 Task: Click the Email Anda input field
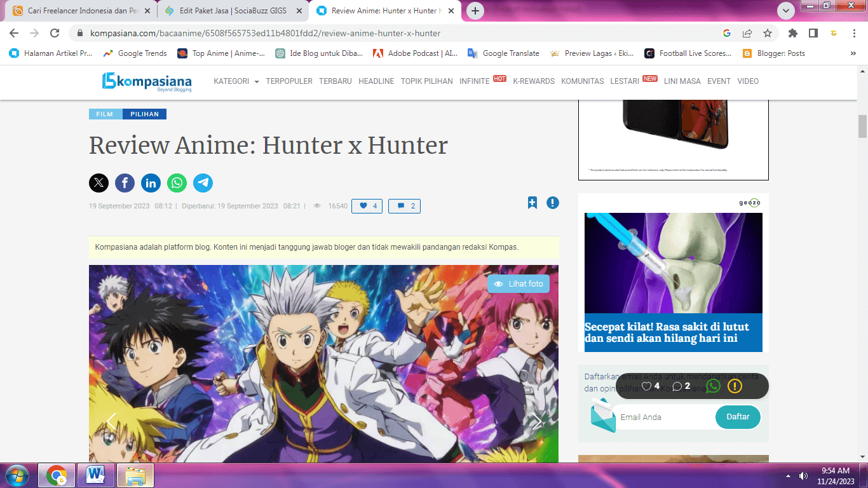click(x=665, y=417)
